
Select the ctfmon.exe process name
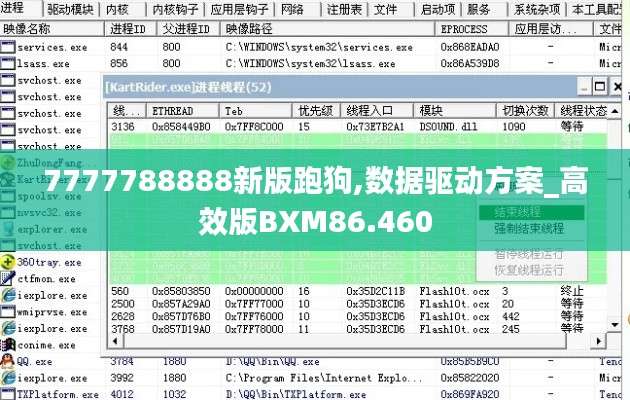46,279
